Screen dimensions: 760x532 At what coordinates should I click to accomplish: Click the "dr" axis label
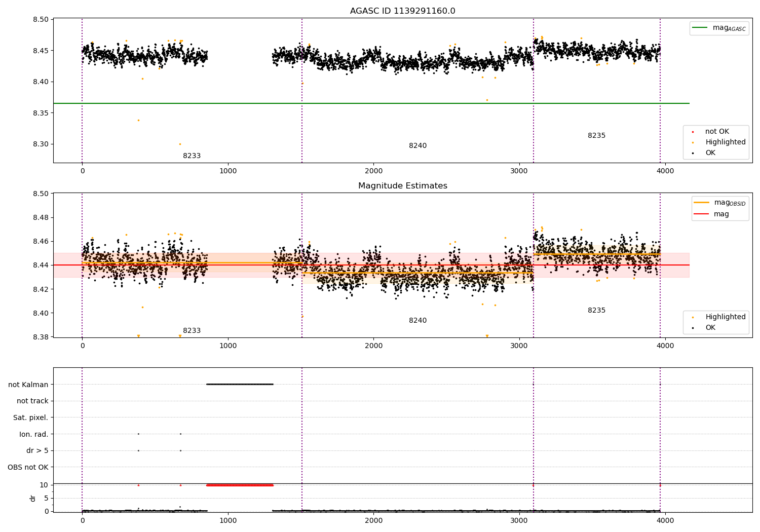coord(33,498)
